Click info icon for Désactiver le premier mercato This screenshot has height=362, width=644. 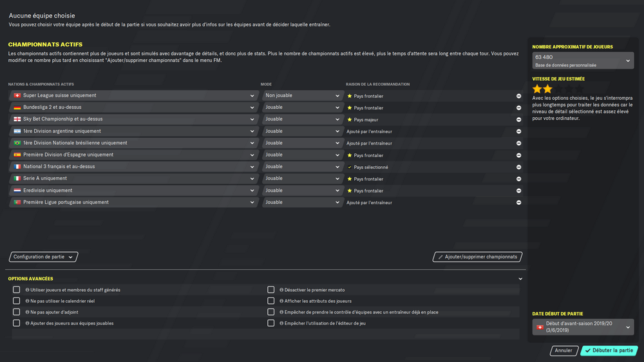pyautogui.click(x=281, y=290)
